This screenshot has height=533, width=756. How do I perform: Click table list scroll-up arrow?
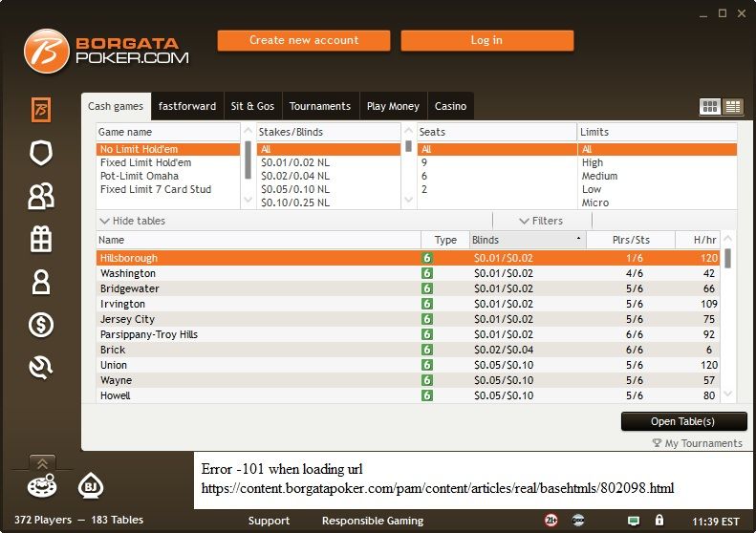[728, 239]
